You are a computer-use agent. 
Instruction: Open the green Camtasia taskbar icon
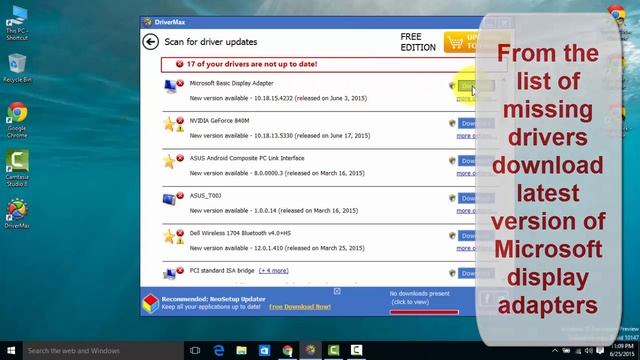pyautogui.click(x=333, y=351)
